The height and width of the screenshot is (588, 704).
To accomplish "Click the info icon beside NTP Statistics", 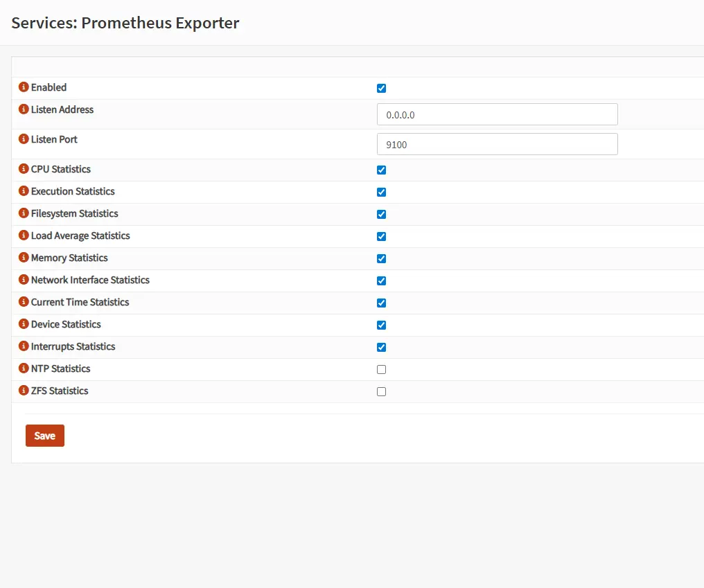I will pos(24,368).
